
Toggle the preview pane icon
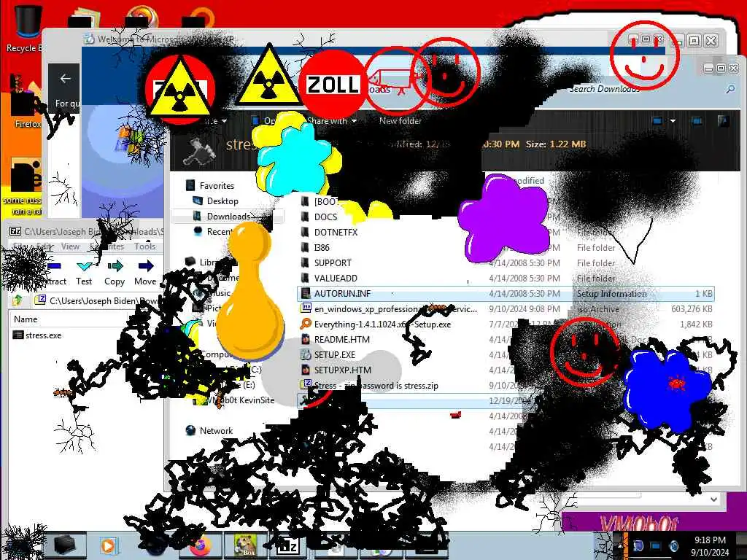(x=697, y=121)
